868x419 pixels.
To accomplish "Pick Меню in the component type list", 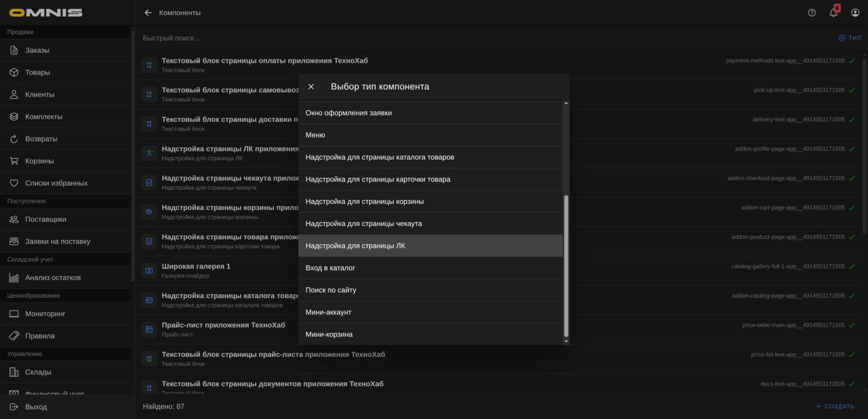I will coord(430,135).
